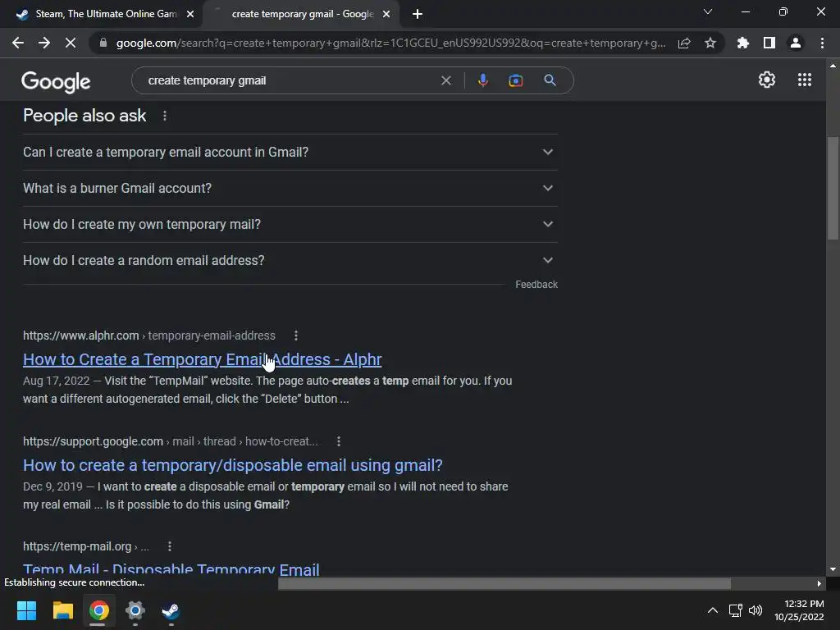Screen dimensions: 840x630
Task: Go back to the previous page
Action: pyautogui.click(x=18, y=43)
